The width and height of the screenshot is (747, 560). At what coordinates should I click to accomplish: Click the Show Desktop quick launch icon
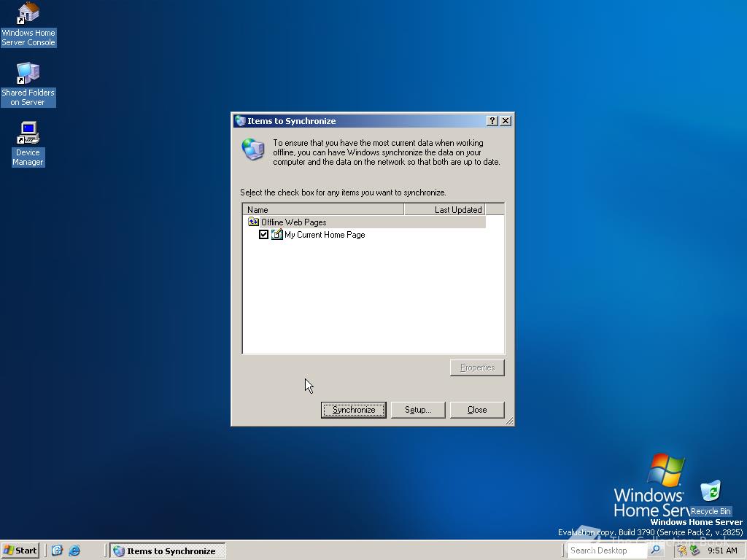[x=57, y=551]
